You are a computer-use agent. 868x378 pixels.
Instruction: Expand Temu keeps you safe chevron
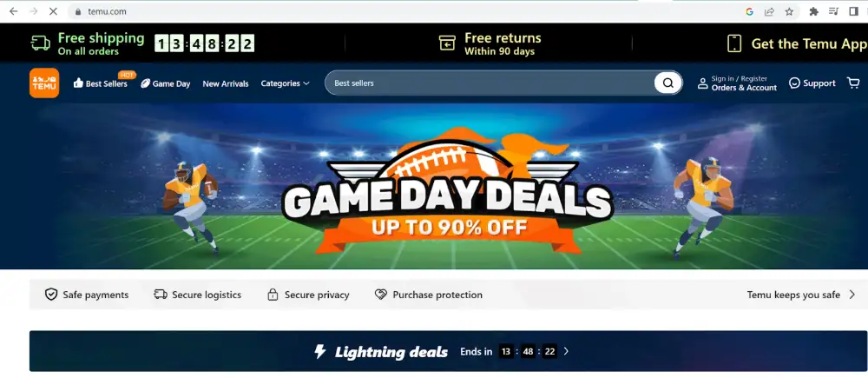(852, 295)
